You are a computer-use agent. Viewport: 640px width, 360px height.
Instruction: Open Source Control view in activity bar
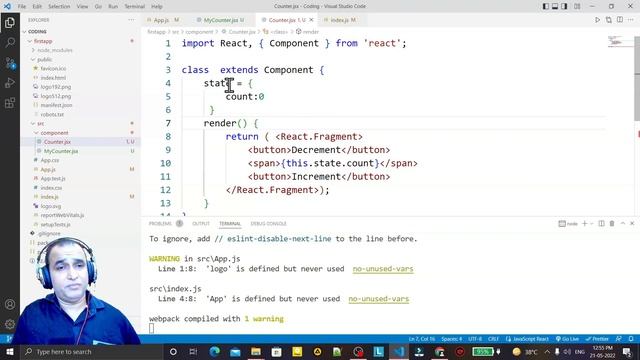[x=10, y=62]
